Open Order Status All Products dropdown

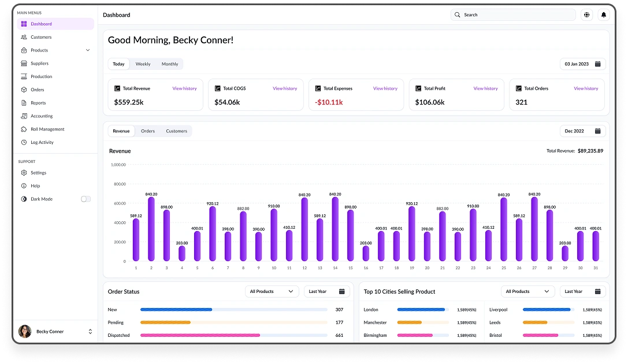click(x=272, y=292)
